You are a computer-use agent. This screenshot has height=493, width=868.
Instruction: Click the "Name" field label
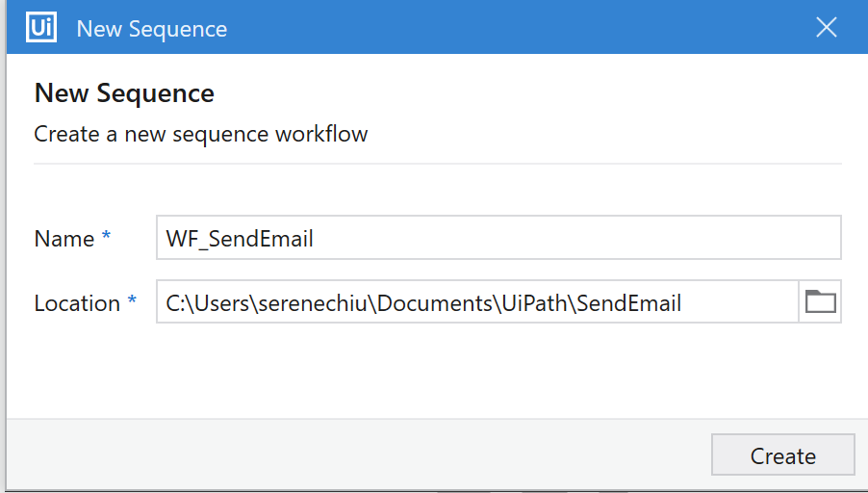[64, 239]
